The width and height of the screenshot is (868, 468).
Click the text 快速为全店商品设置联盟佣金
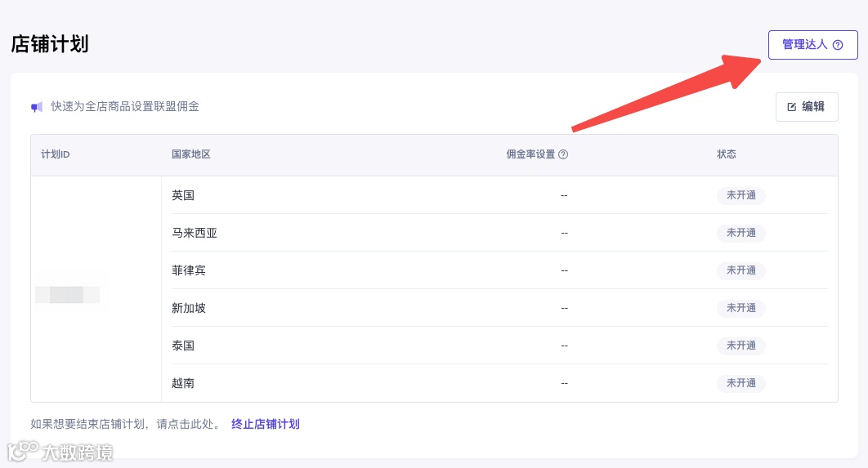pos(125,107)
